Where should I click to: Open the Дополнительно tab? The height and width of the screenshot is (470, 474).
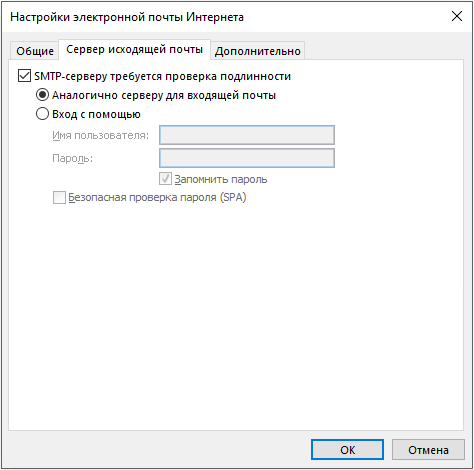coord(257,51)
